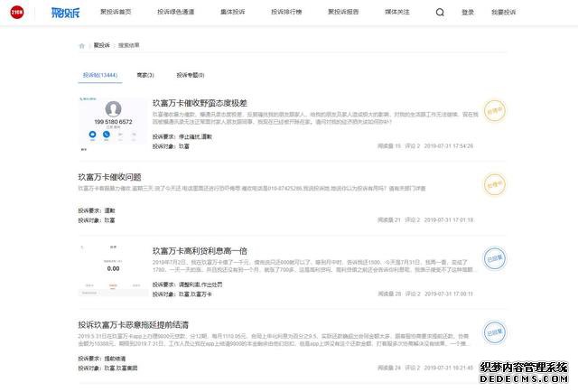Select the 投诉帖(13444) tab

click(100, 75)
